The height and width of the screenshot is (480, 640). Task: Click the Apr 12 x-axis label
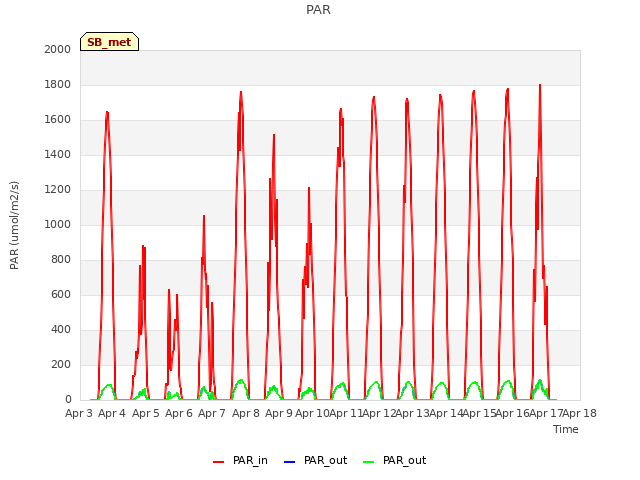tap(379, 413)
